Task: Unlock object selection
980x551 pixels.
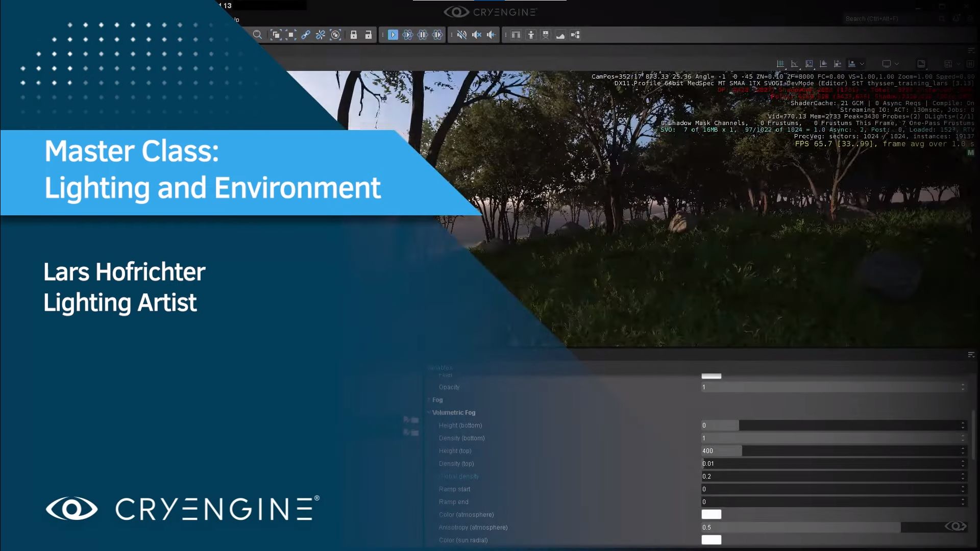Action: point(369,35)
